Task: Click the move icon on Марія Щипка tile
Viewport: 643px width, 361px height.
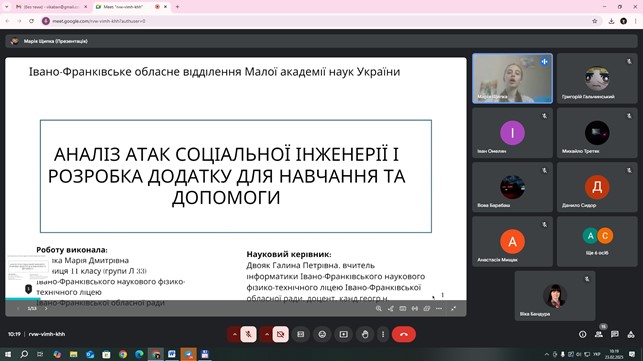Action: click(544, 62)
